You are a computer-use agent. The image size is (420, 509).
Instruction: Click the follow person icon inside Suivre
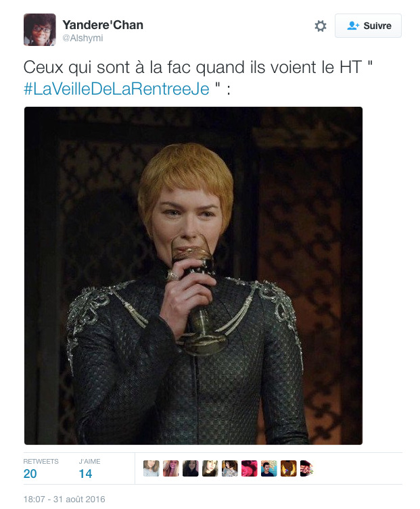pos(353,26)
